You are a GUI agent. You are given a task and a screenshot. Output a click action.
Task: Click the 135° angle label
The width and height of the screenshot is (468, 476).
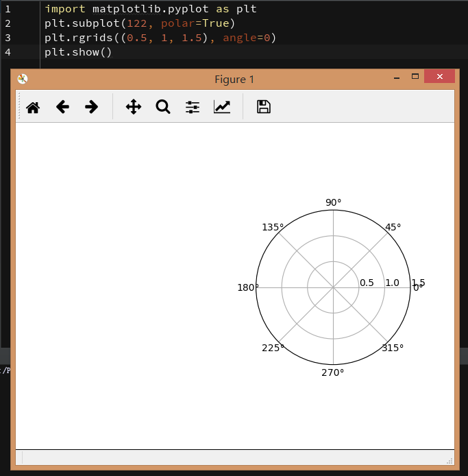tap(273, 227)
